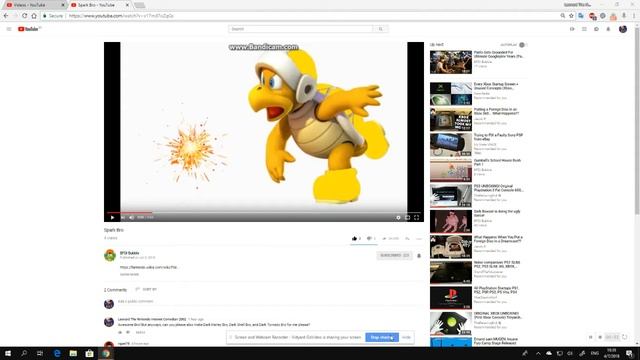The height and width of the screenshot is (360, 640).
Task: Open Windows taskbar search
Action: pos(24,353)
